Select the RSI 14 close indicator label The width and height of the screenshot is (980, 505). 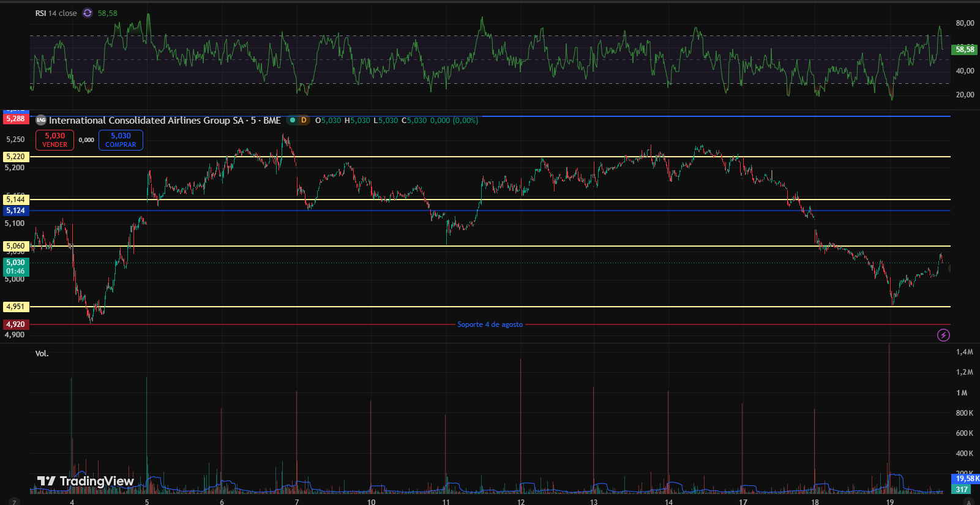click(56, 13)
